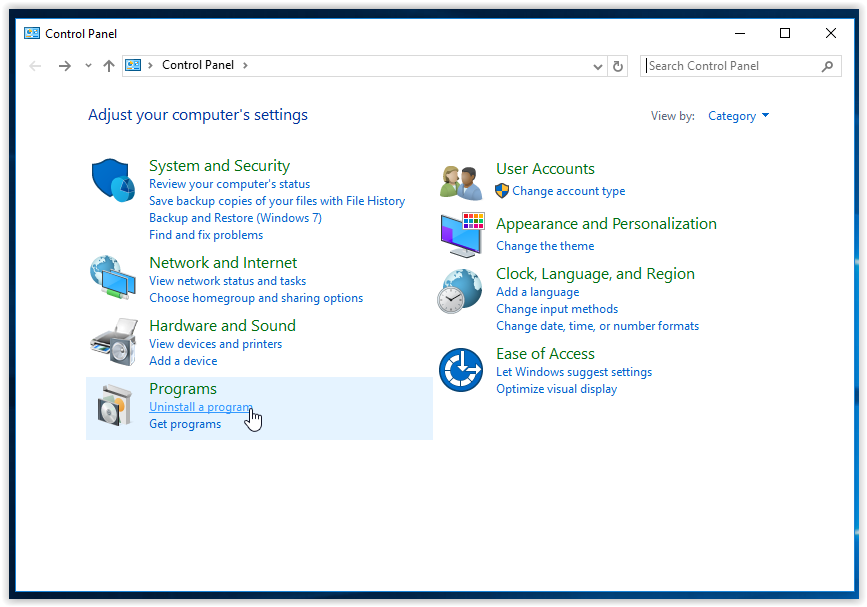The image size is (867, 607).
Task: Click Find and fix problems
Action: [206, 235]
